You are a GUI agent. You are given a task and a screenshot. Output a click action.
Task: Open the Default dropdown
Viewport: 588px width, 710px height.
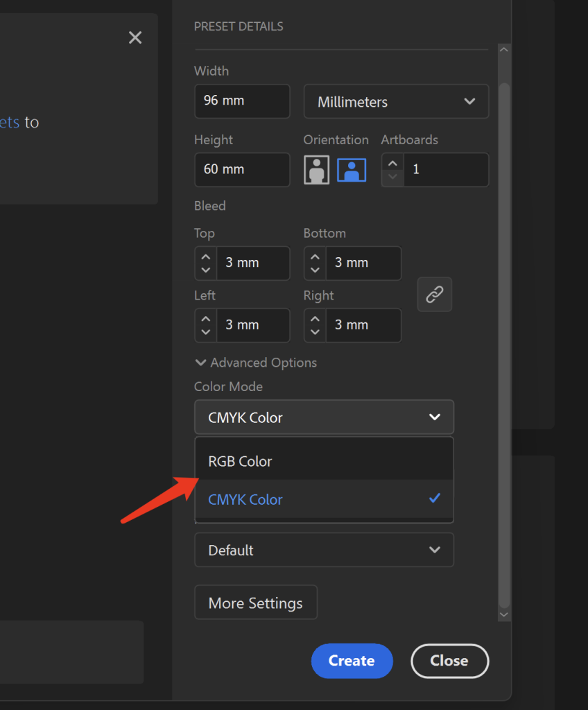324,550
